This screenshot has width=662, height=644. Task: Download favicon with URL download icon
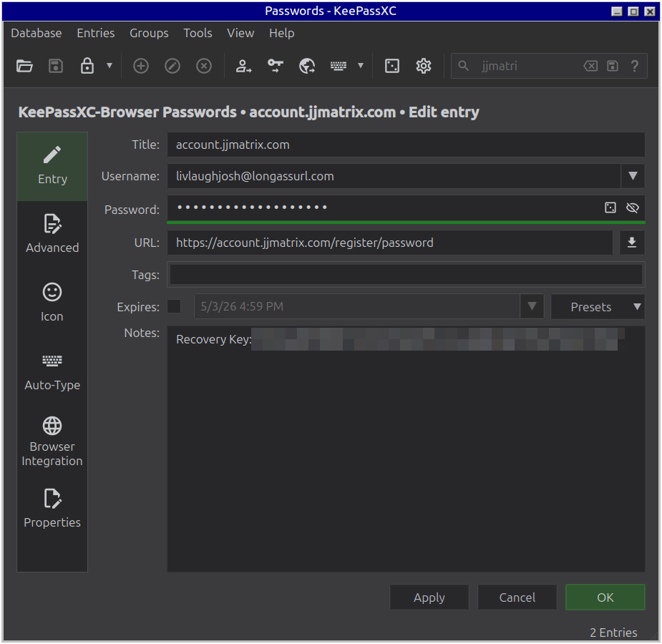(x=632, y=243)
